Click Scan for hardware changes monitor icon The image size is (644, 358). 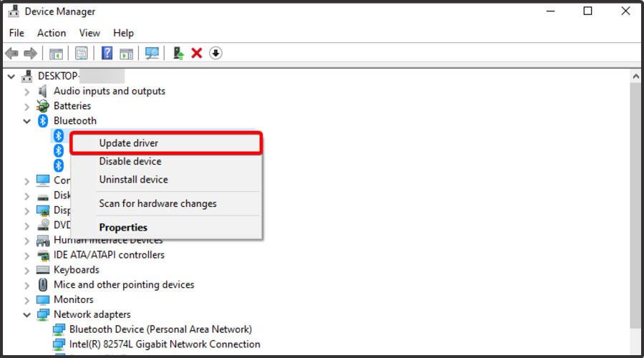[x=152, y=53]
